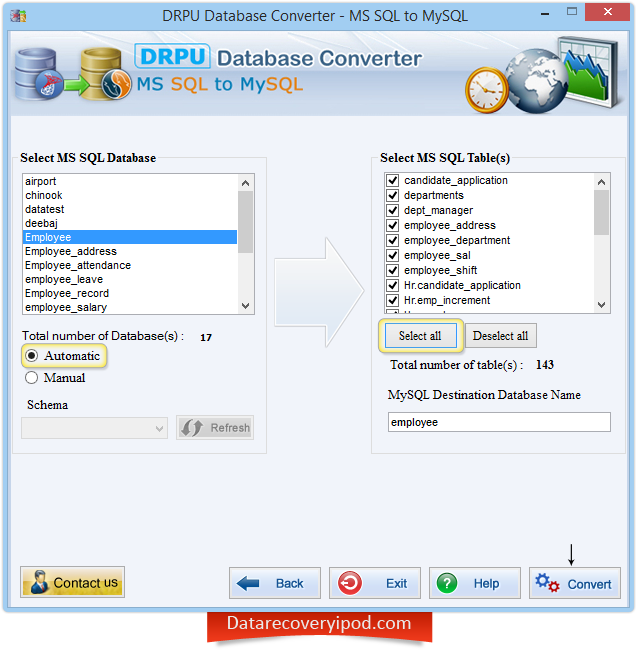Viewport: 637px width, 650px height.
Task: Select the Manual radio button
Action: 31,378
